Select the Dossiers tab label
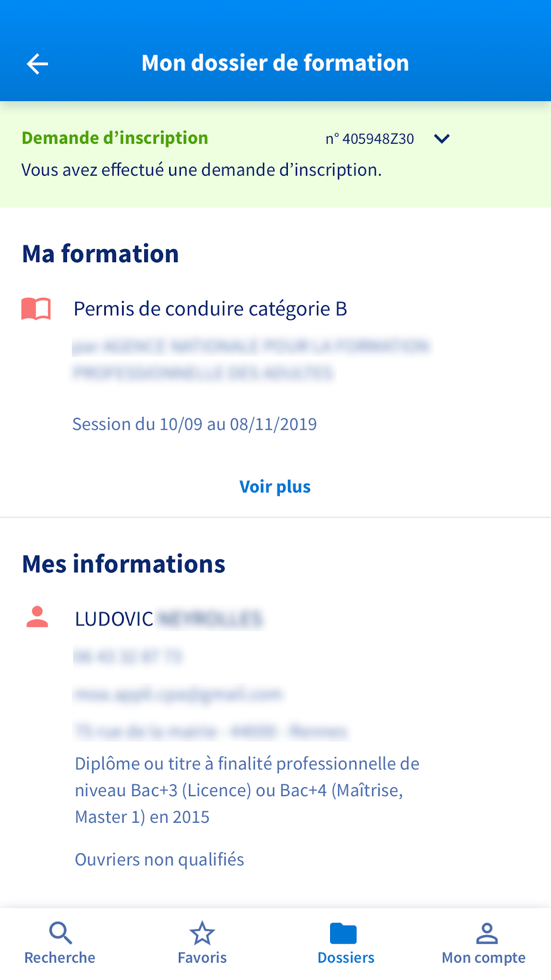Viewport: 551px width, 980px height. 346,957
